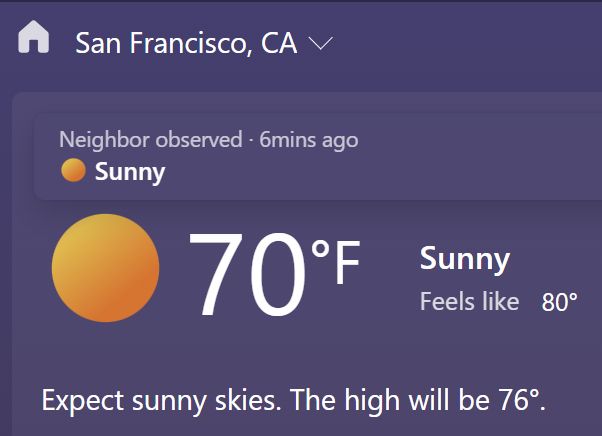Viewport: 602px width, 436px height.
Task: Click the word Neighbor in the report
Action: [x=104, y=140]
